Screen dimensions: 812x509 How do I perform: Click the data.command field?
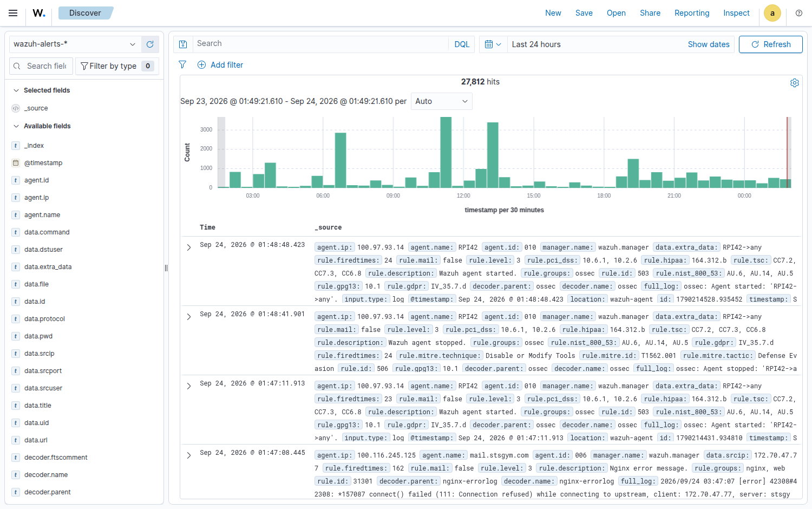(47, 232)
